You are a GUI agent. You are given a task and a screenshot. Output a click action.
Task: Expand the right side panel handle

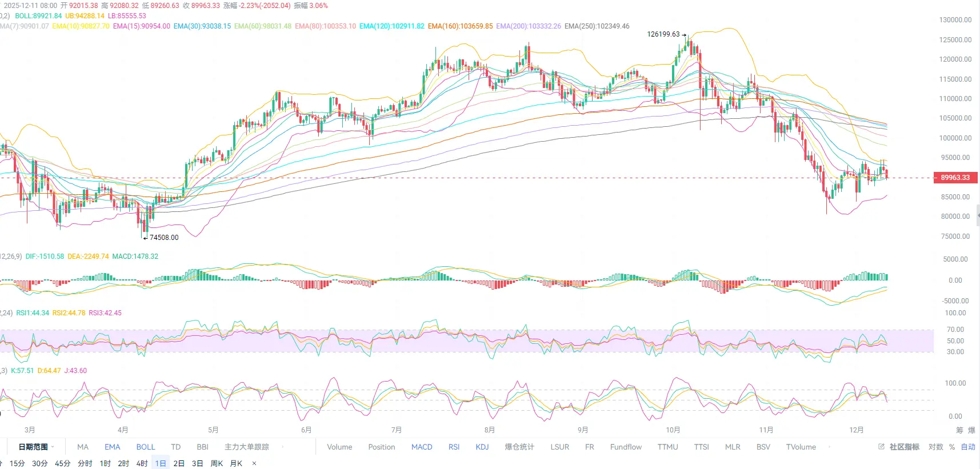tap(978, 215)
